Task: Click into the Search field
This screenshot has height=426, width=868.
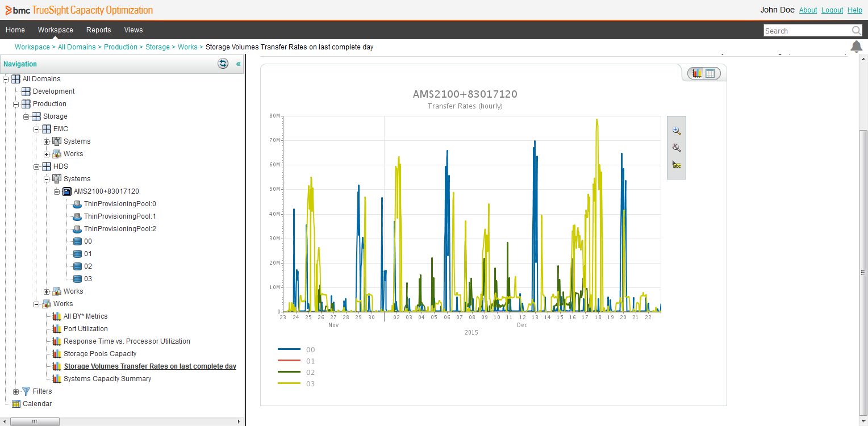Action: pos(807,31)
